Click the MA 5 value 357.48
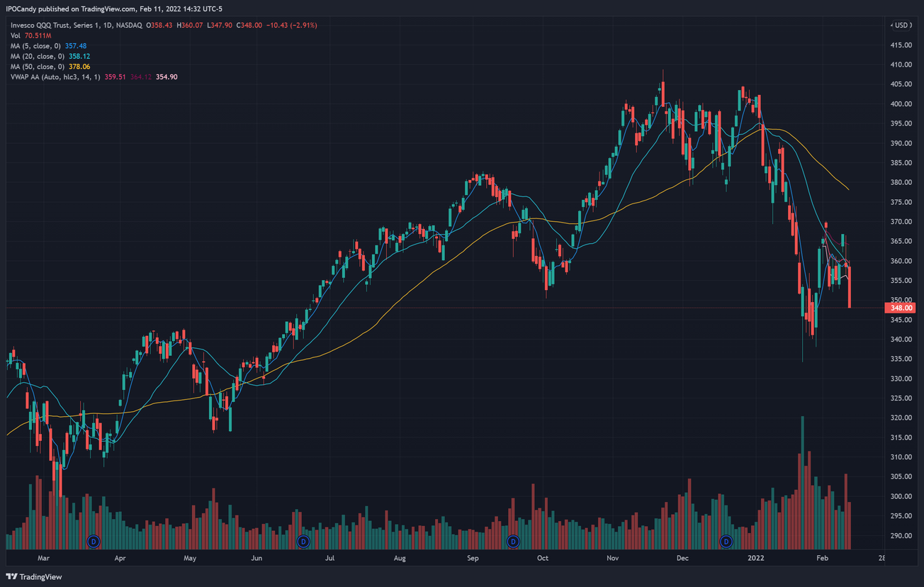Viewport: 924px width, 587px height. 76,45
